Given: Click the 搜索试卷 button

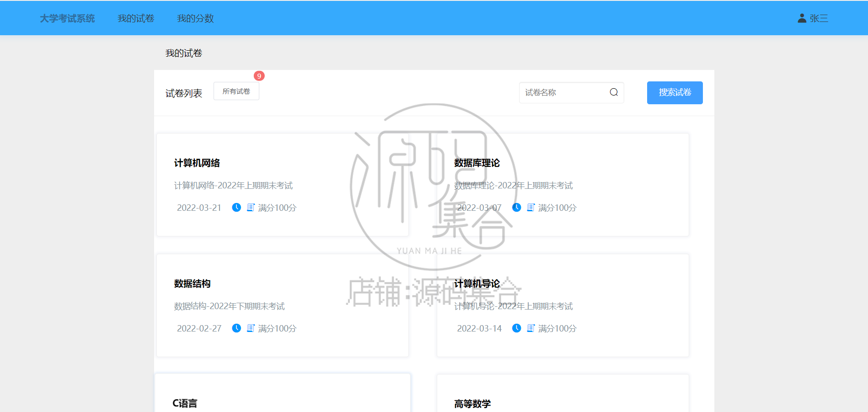Looking at the screenshot, I should 675,93.
